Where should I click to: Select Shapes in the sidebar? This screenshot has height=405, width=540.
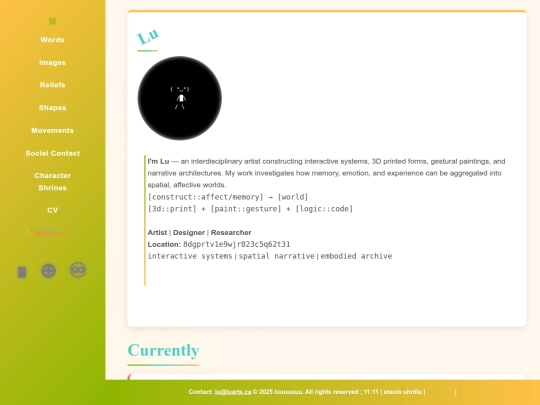pos(52,107)
